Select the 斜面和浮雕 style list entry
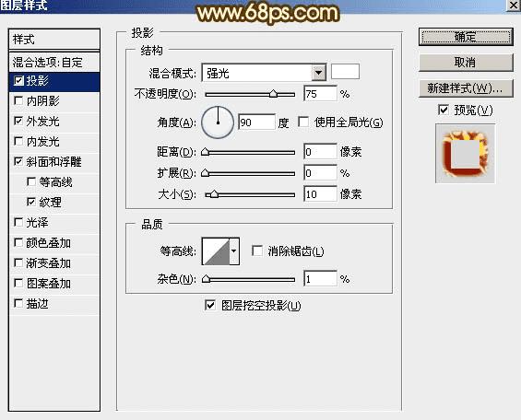Viewport: 521px width, 420px height. [x=54, y=162]
